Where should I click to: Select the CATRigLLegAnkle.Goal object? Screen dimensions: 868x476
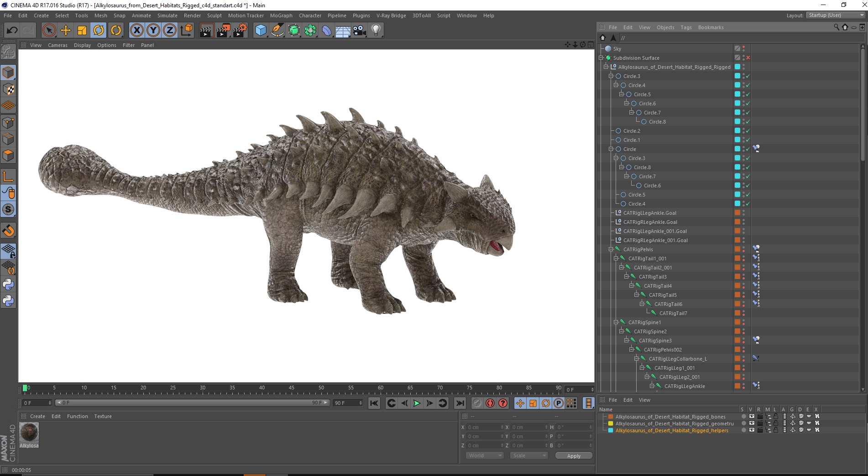[x=650, y=213]
